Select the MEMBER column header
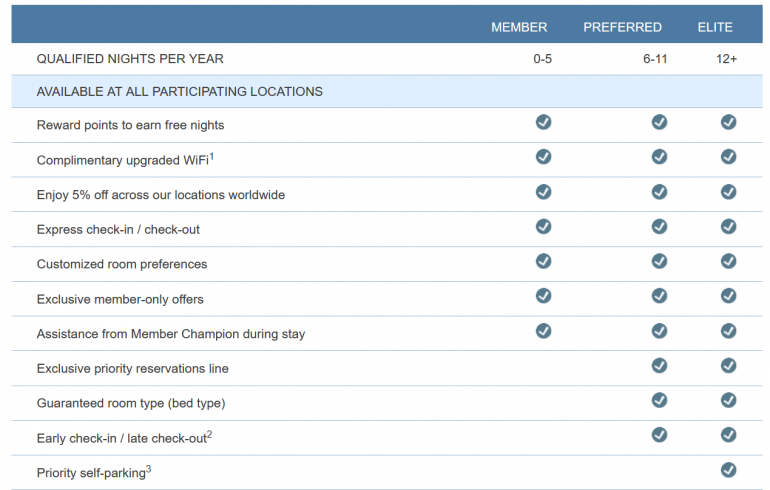Image resolution: width=770 pixels, height=490 pixels. (519, 27)
